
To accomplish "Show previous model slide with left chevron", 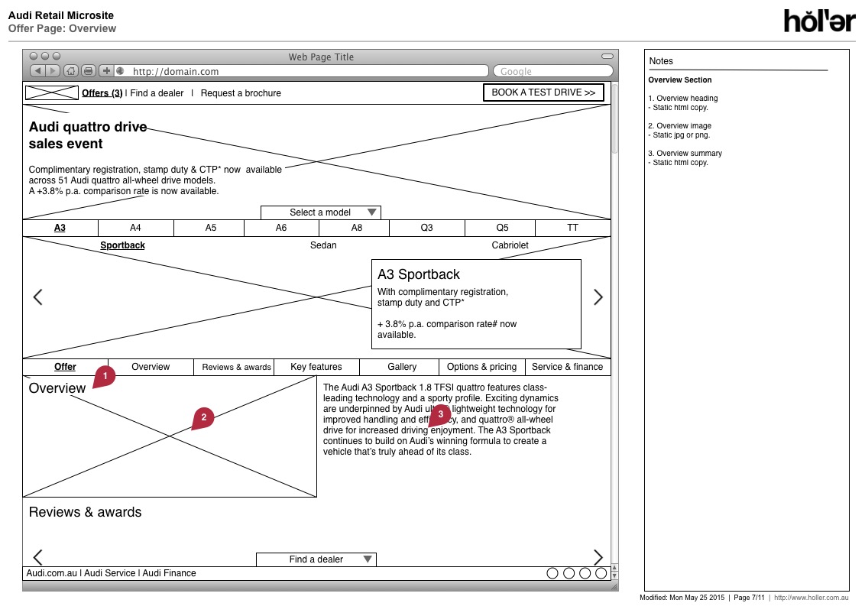I will click(x=38, y=297).
